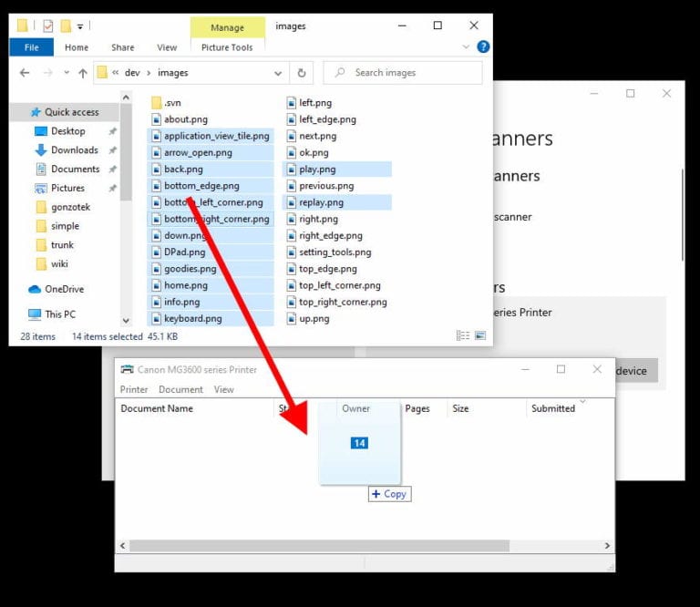Click the Canon printer icon in title bar
Viewport: 700px width, 607px height.
pos(128,369)
